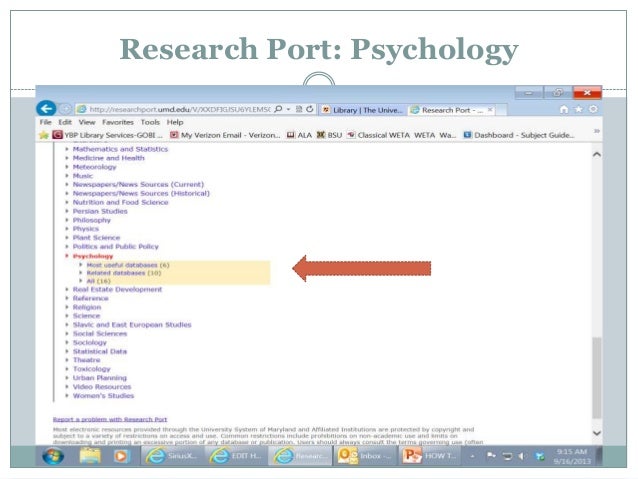Open the View menu
This screenshot has height=479, width=638.
(87, 122)
